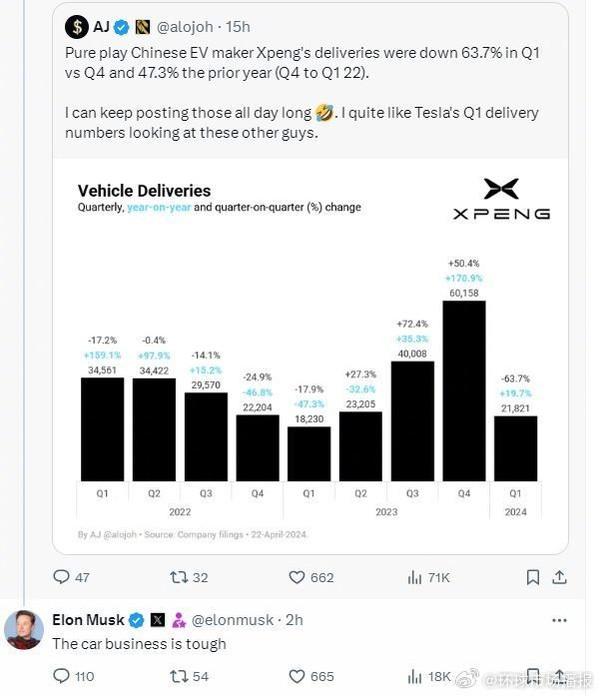Screen dimensions: 600x696
Task: Open AJ's dollar-sign profile avatar
Action: tap(76, 26)
